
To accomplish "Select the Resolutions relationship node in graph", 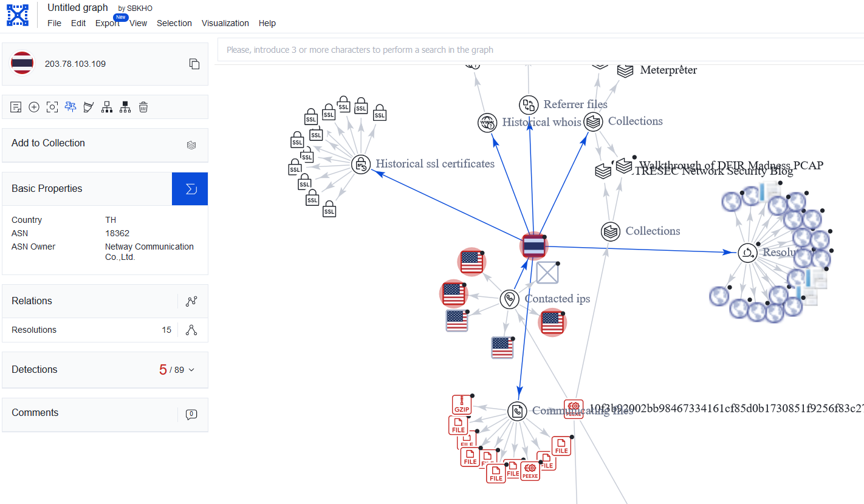I will (x=747, y=253).
